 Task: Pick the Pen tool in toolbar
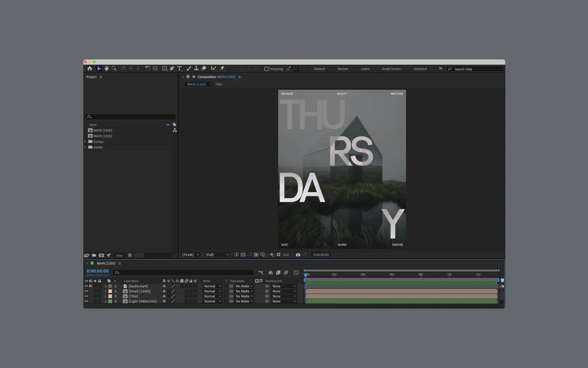coord(172,68)
